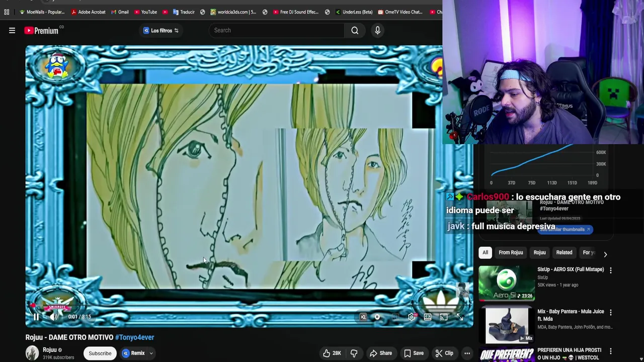Open Gmail bookmark
The width and height of the screenshot is (644, 362).
[120, 12]
